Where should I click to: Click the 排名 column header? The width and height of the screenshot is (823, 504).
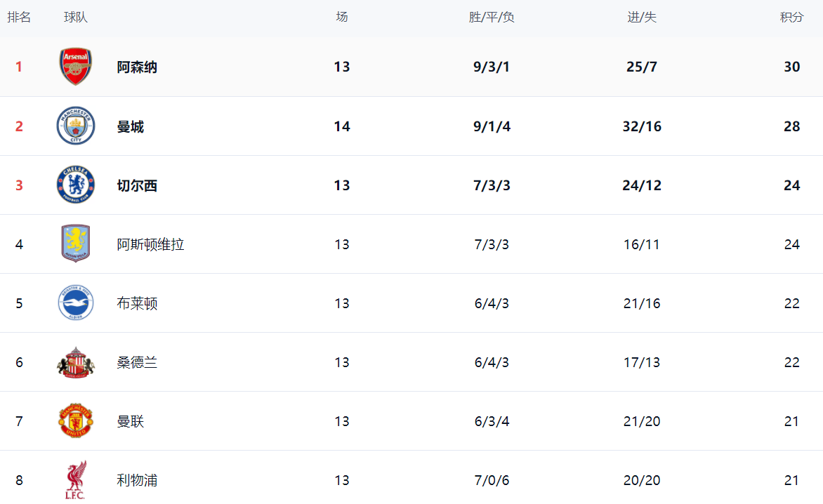[x=19, y=18]
